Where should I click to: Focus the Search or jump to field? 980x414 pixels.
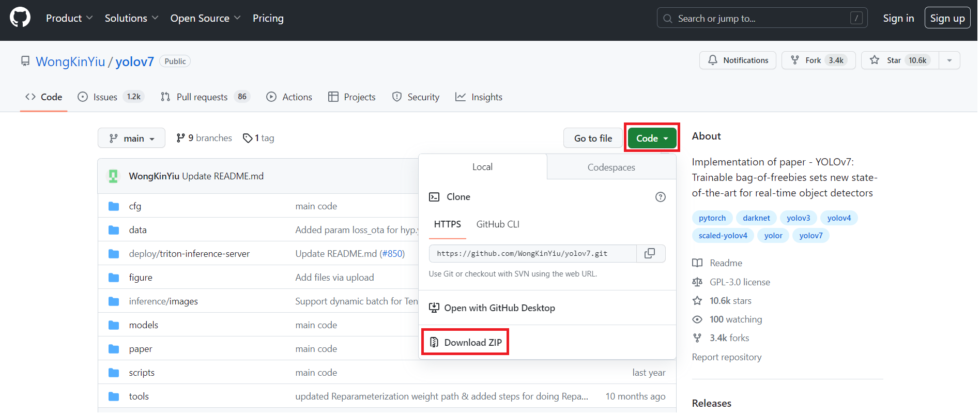click(x=762, y=18)
